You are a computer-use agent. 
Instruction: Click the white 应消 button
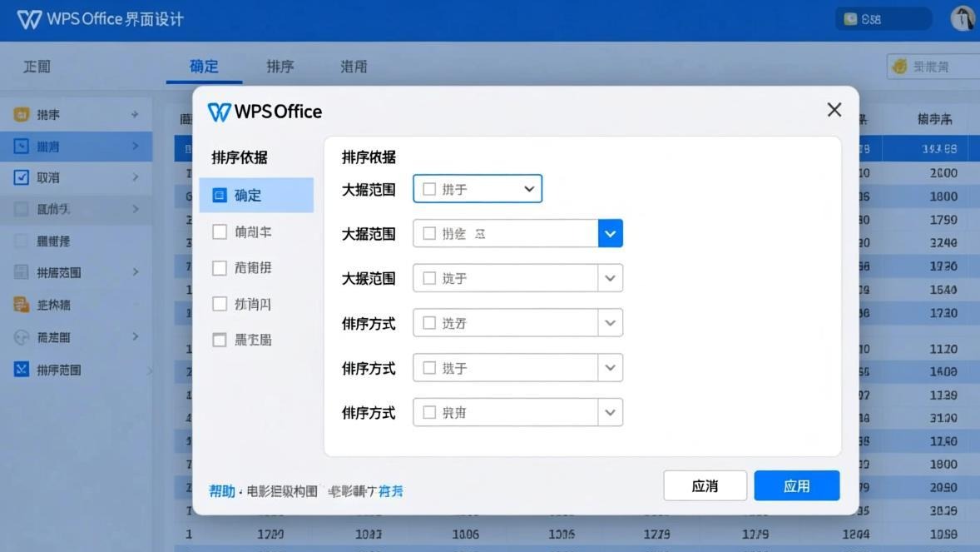coord(705,485)
